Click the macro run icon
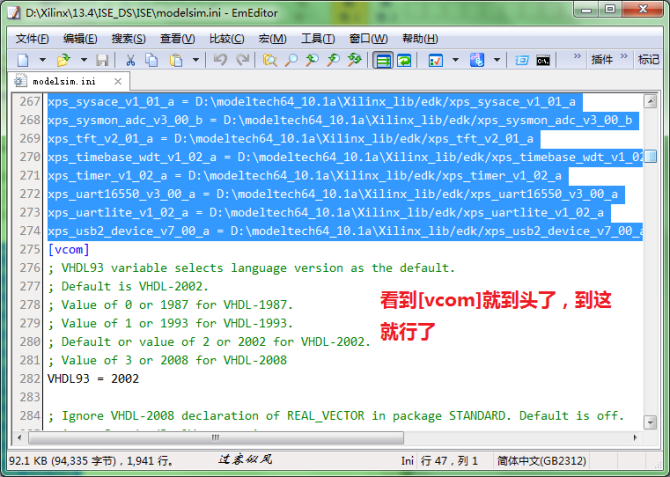 click(477, 60)
